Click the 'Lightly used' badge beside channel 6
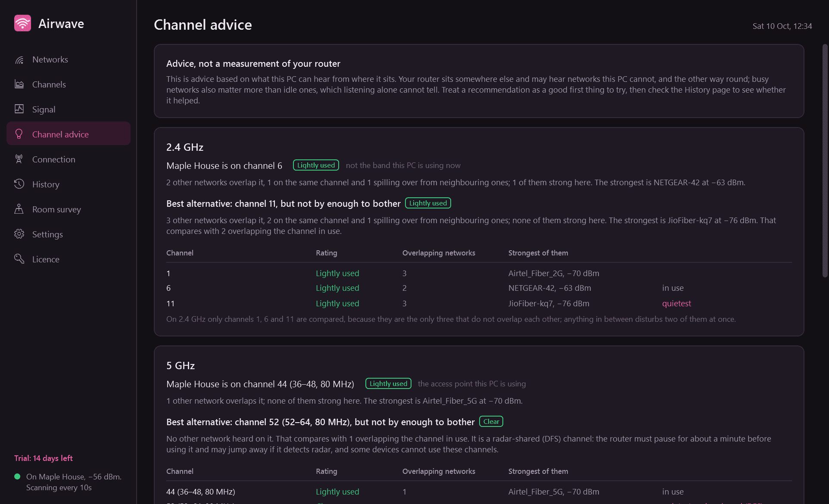 (316, 165)
